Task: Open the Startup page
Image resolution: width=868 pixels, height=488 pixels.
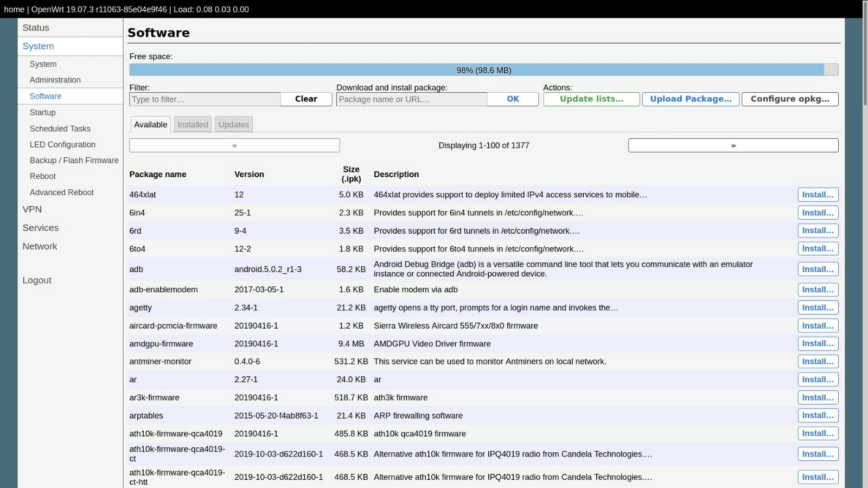Action: pyautogui.click(x=43, y=112)
